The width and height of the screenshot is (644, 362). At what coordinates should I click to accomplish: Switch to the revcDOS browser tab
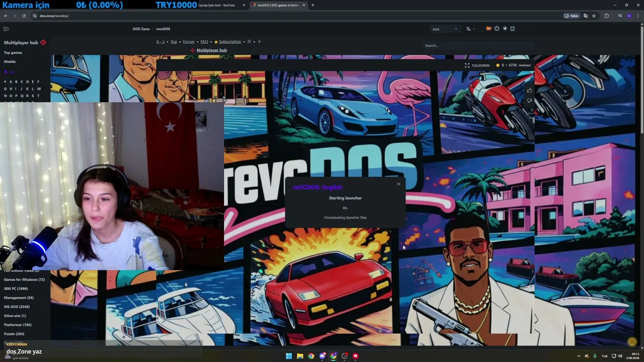coord(278,5)
